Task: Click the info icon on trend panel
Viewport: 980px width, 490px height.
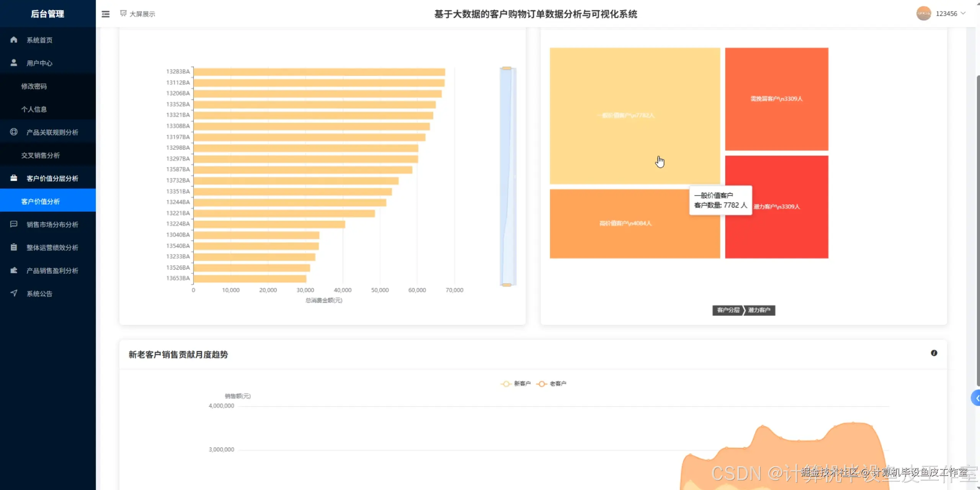Action: click(934, 353)
